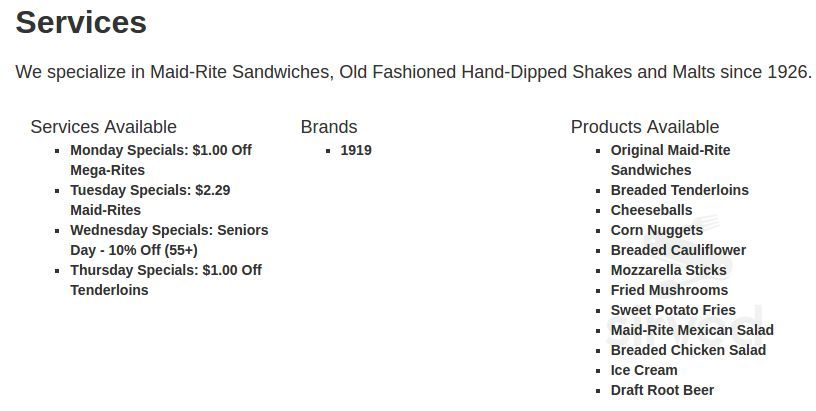Click the Ice Cream product

tap(644, 370)
